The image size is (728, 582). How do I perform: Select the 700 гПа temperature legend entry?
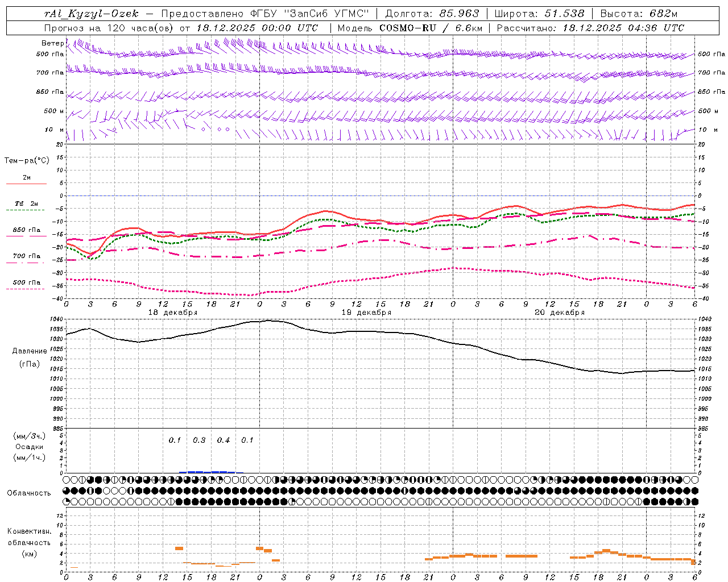27,256
